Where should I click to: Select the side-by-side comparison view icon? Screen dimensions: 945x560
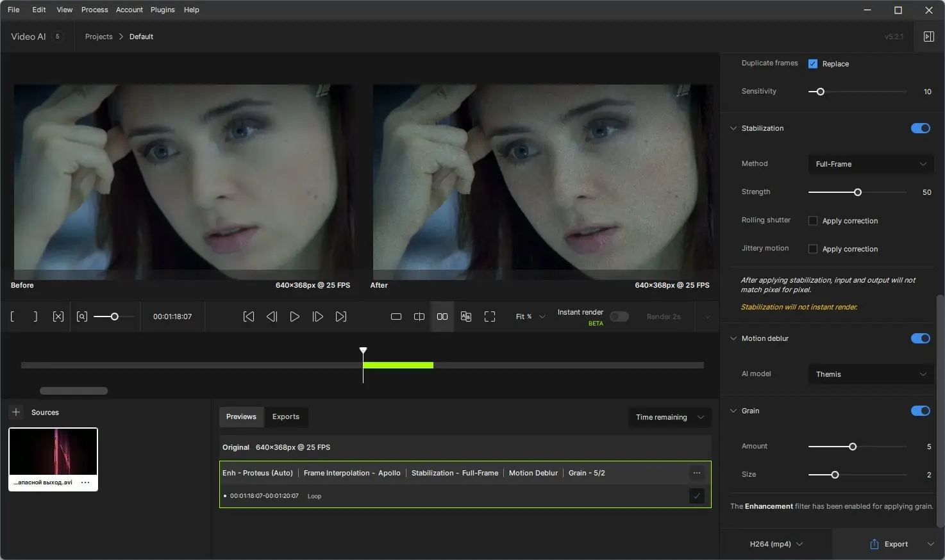(442, 317)
